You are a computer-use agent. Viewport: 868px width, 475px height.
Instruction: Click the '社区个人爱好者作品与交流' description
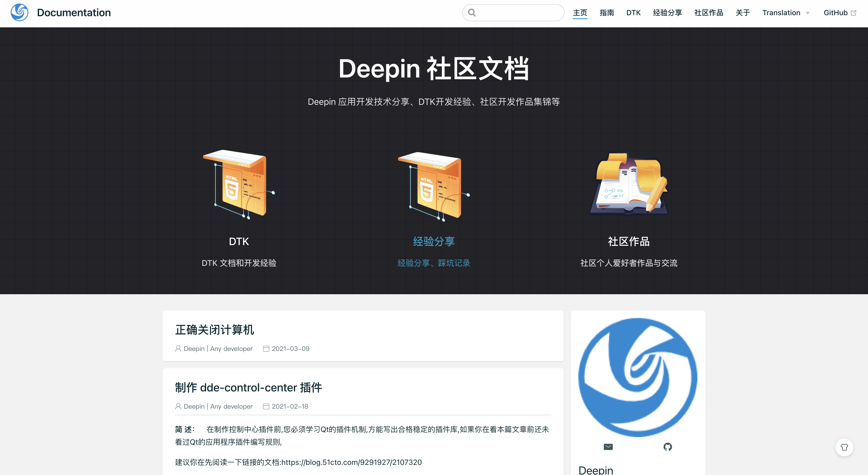point(629,263)
